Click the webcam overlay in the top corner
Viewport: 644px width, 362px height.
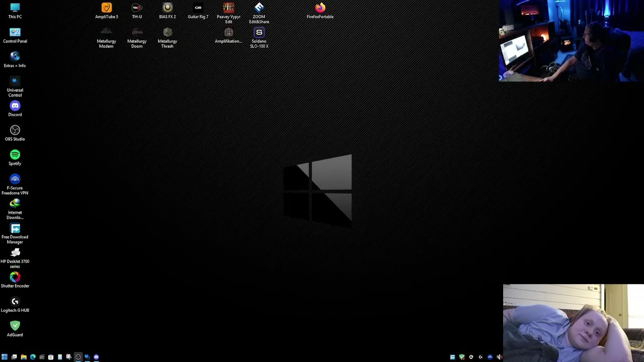coord(571,40)
